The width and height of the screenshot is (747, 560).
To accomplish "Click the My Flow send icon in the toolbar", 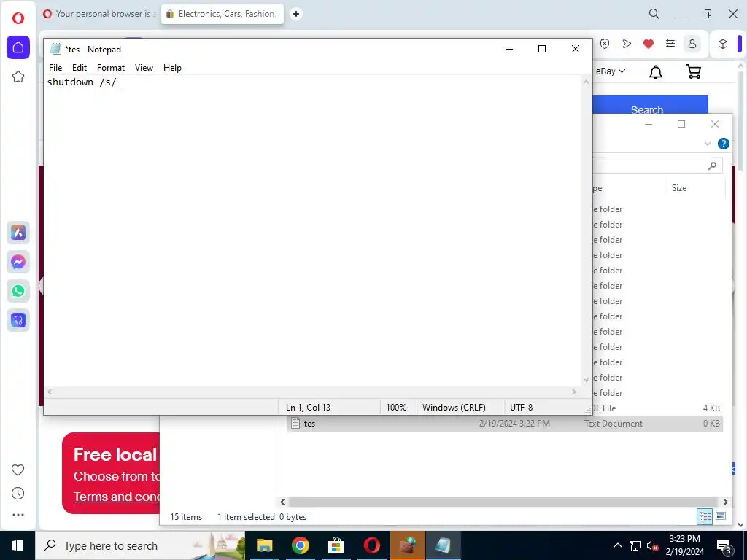I will click(x=627, y=44).
